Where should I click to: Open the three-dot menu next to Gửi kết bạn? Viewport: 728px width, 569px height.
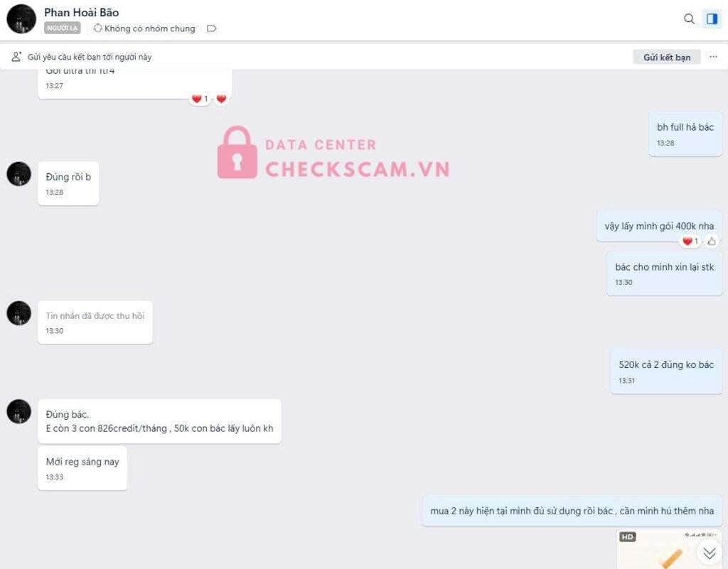click(x=713, y=57)
